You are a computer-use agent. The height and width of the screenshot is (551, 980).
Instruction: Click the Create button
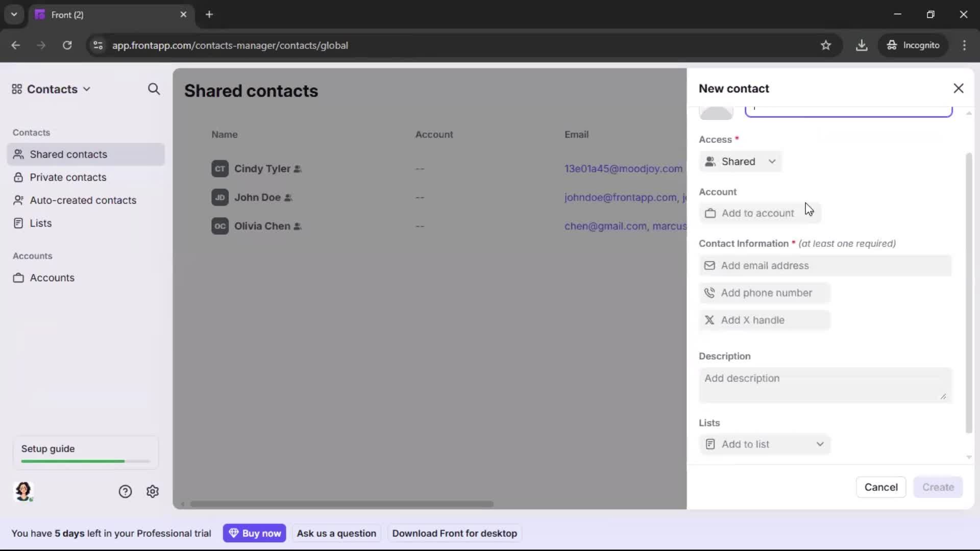click(x=938, y=487)
